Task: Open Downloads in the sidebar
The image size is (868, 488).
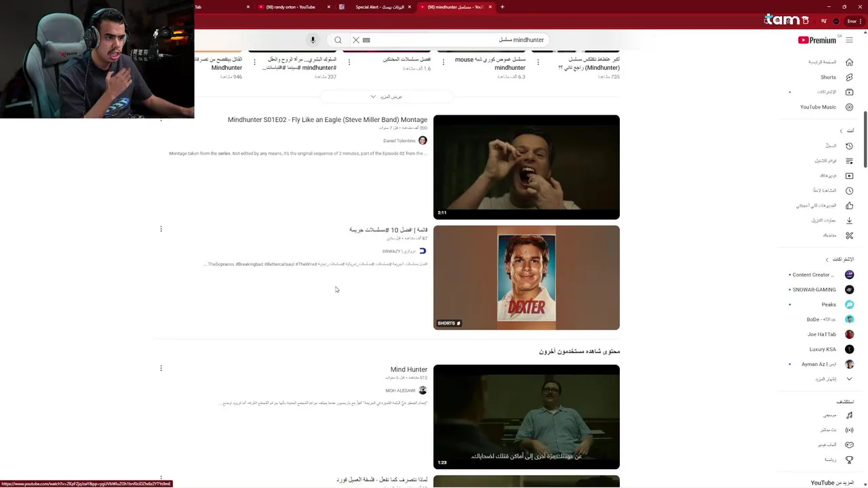Action: [849, 220]
